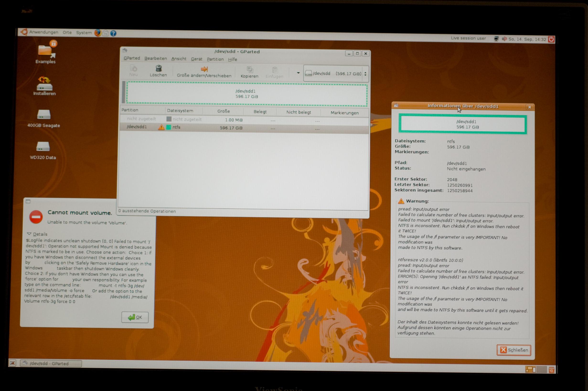The height and width of the screenshot is (391, 588).
Task: Open the help icon in the top panel
Action: coord(113,33)
